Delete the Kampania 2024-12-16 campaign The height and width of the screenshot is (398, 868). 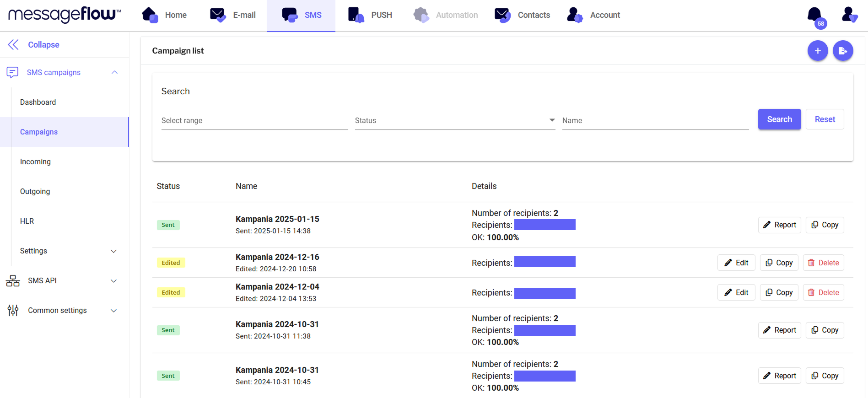(823, 263)
